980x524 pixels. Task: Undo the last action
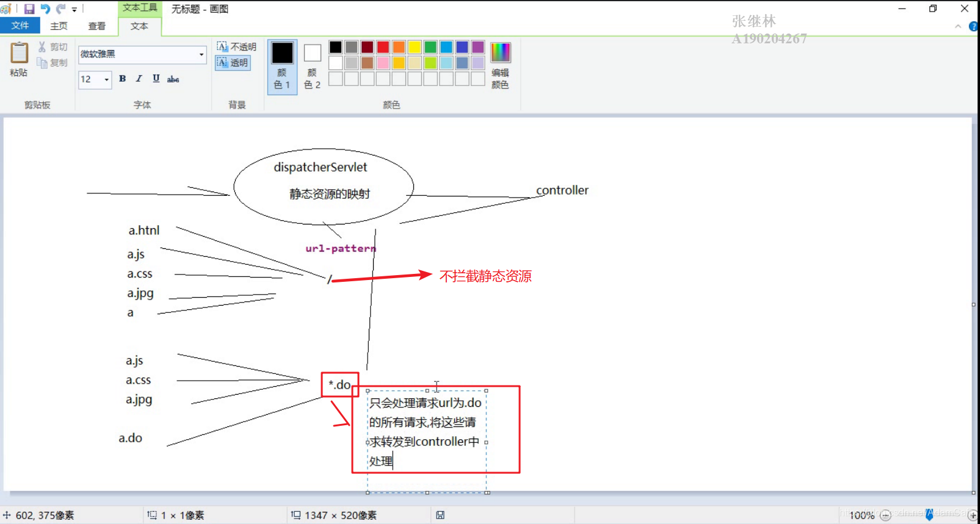[x=45, y=9]
